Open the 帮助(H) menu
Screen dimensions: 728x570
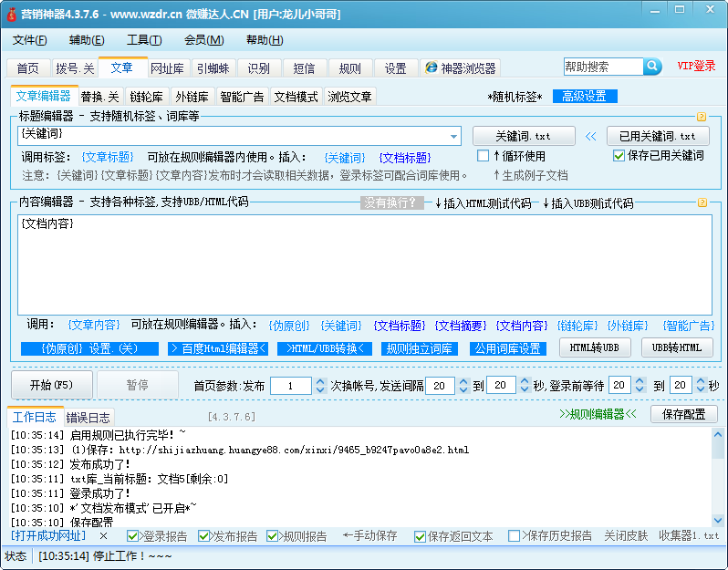[265, 40]
